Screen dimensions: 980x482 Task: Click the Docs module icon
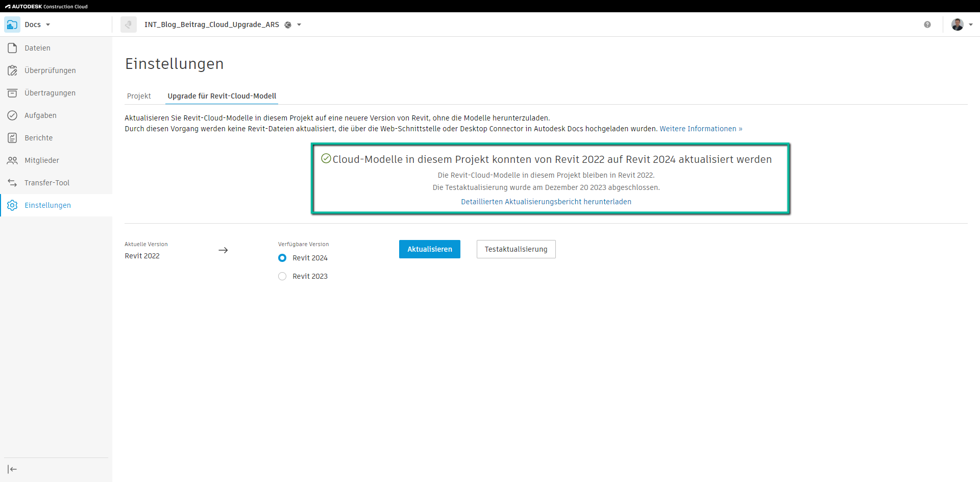(12, 25)
